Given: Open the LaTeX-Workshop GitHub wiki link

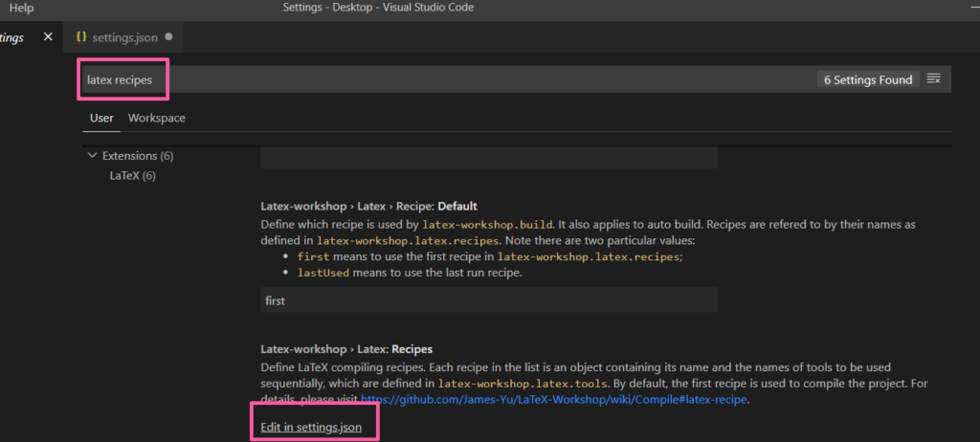Looking at the screenshot, I should pos(554,399).
